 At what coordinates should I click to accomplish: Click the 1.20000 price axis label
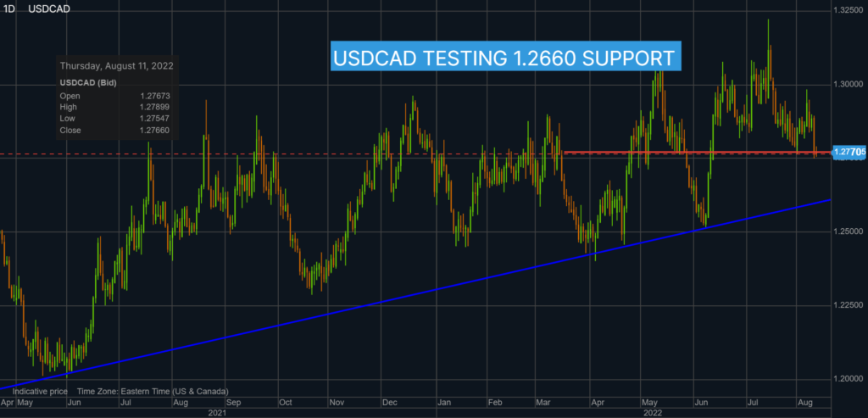click(849, 378)
